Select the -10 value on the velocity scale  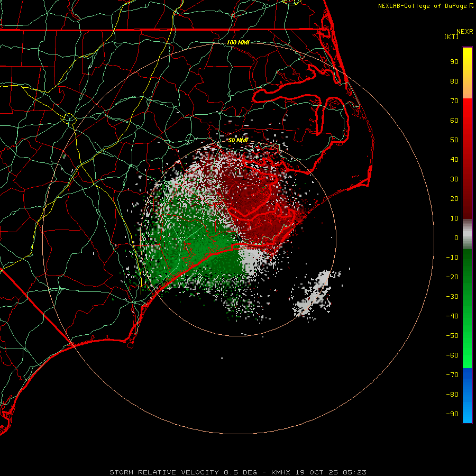click(x=452, y=258)
